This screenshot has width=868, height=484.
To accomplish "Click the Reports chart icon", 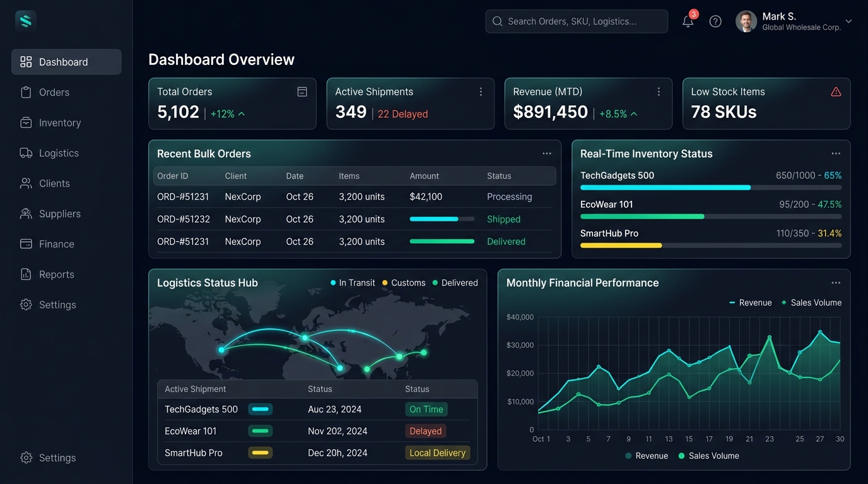I will 26,274.
